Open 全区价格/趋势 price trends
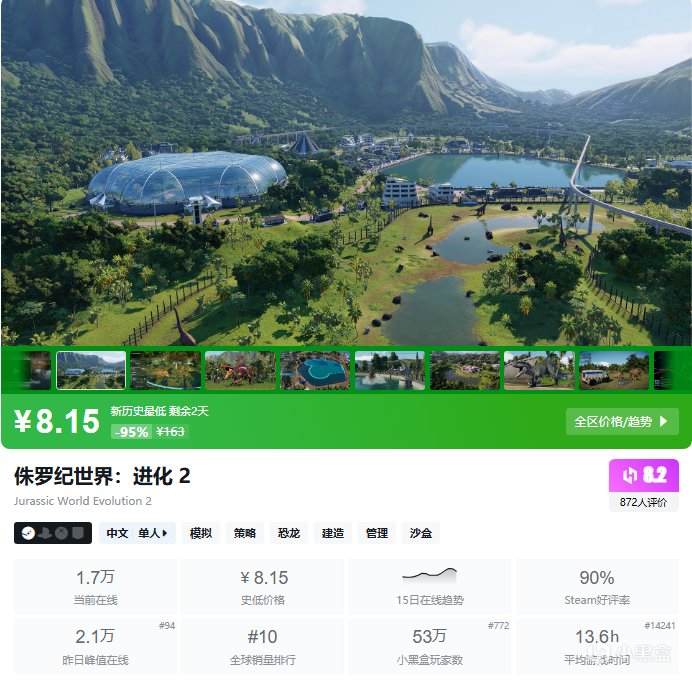 pos(622,422)
